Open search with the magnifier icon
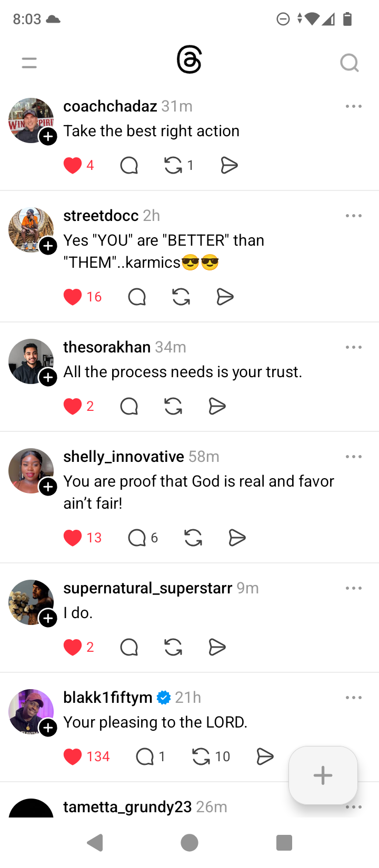 tap(349, 63)
